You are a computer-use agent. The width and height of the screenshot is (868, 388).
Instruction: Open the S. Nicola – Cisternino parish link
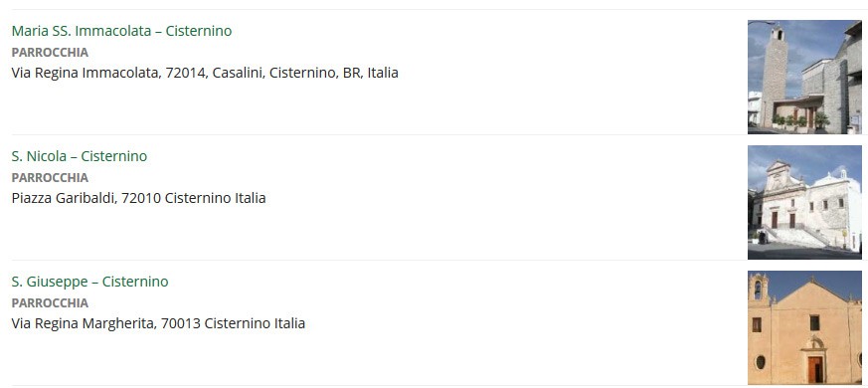(x=80, y=156)
